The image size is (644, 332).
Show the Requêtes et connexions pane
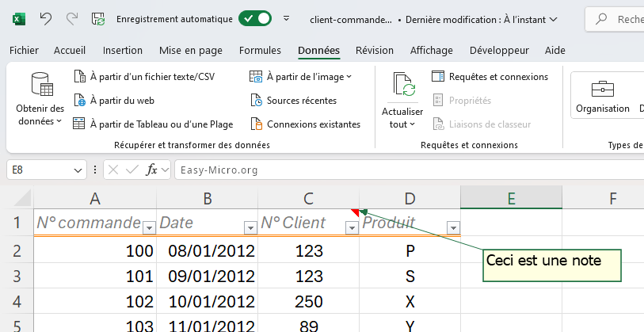pos(490,77)
